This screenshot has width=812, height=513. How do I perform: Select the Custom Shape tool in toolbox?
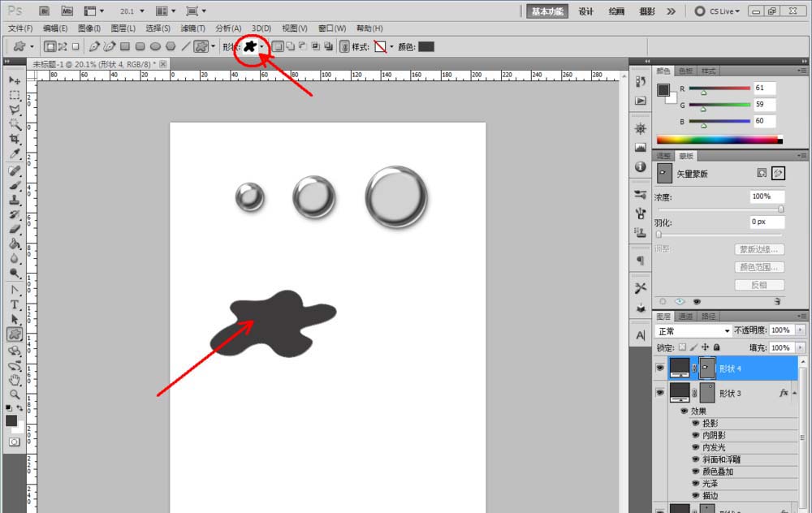tap(15, 334)
